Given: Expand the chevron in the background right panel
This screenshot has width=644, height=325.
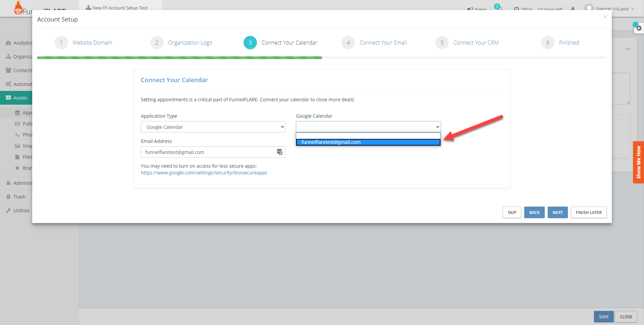Looking at the screenshot, I should 628,49.
